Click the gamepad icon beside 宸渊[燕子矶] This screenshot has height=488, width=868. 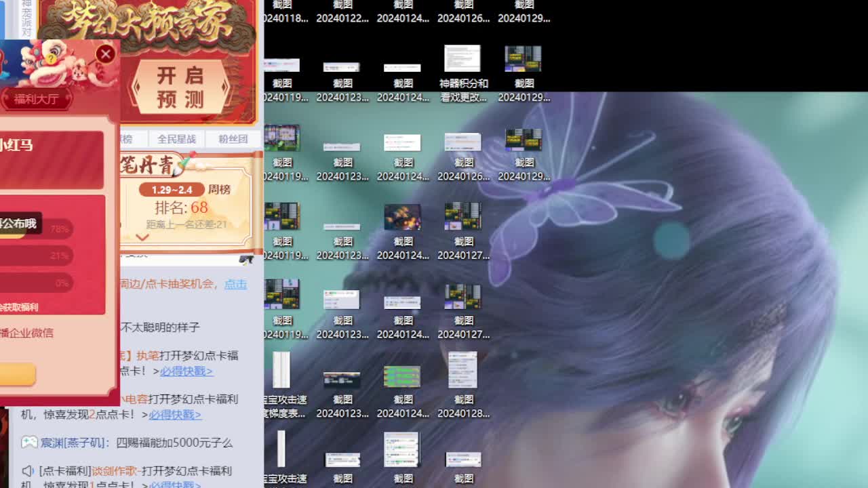pos(29,442)
